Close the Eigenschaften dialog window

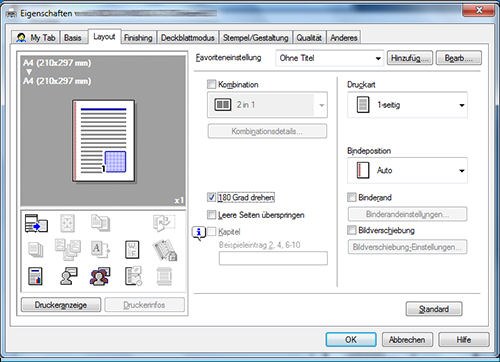pyautogui.click(x=478, y=10)
